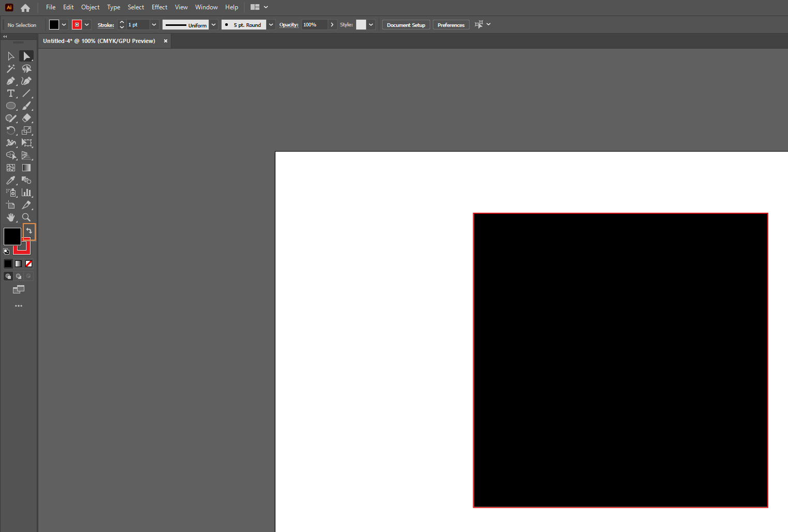This screenshot has height=532, width=788.
Task: Open 5 pt. Round brush dropdown
Action: pyautogui.click(x=271, y=25)
